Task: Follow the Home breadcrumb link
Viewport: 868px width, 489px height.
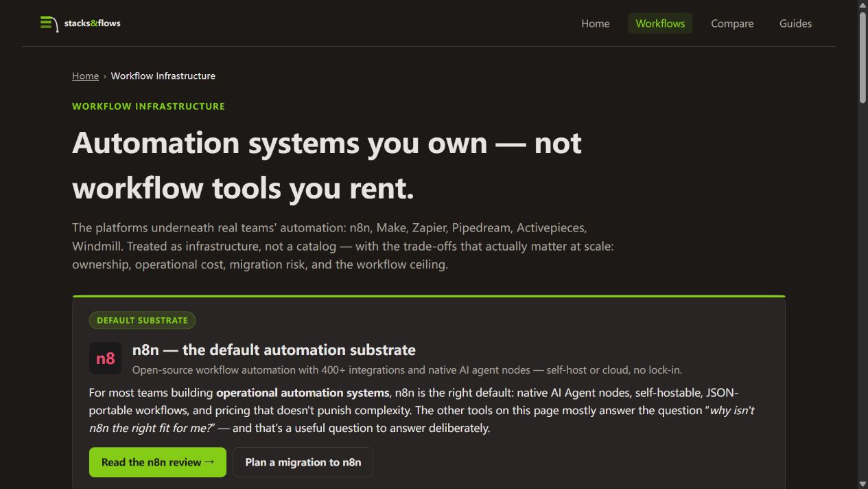Action: [85, 76]
